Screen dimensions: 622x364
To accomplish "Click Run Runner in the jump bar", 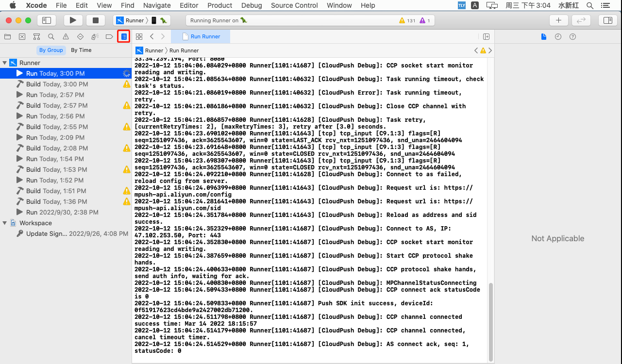I will (x=184, y=50).
